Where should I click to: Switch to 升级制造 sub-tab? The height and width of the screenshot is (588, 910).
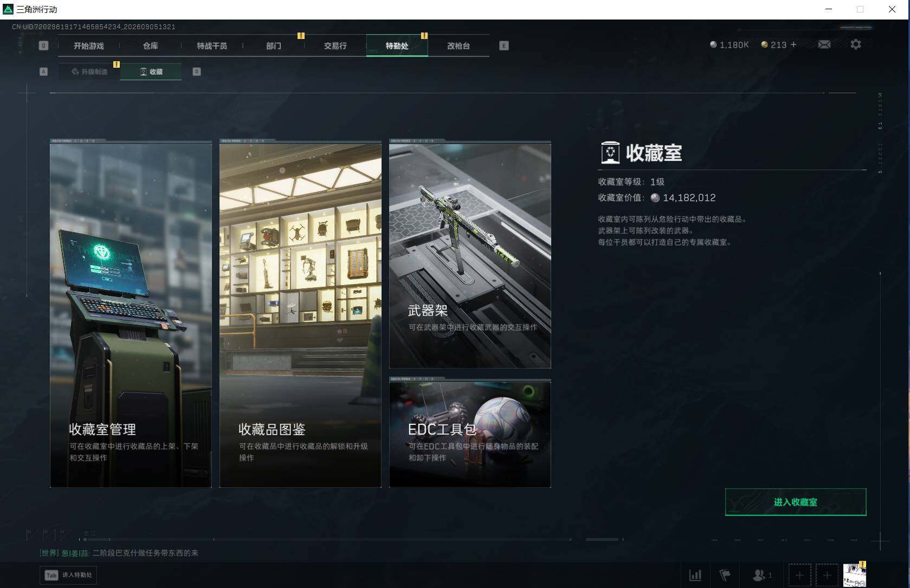(89, 72)
